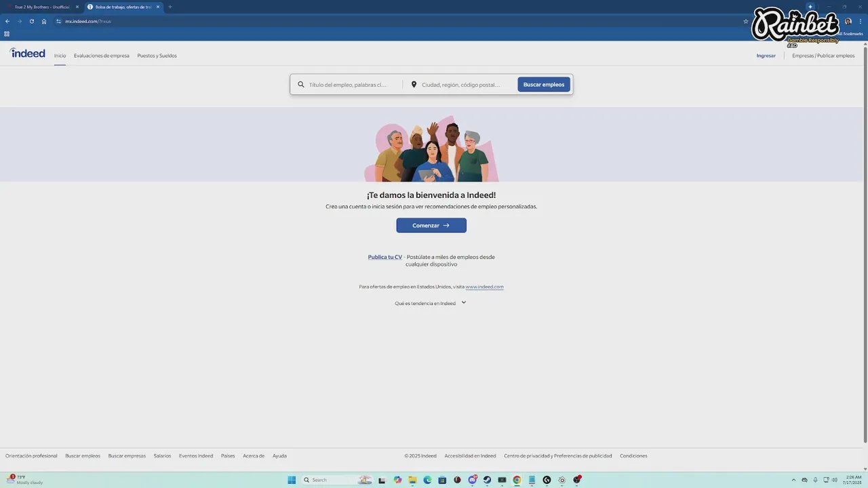Open footer Buscar empleos link
868x488 pixels.
tap(83, 456)
